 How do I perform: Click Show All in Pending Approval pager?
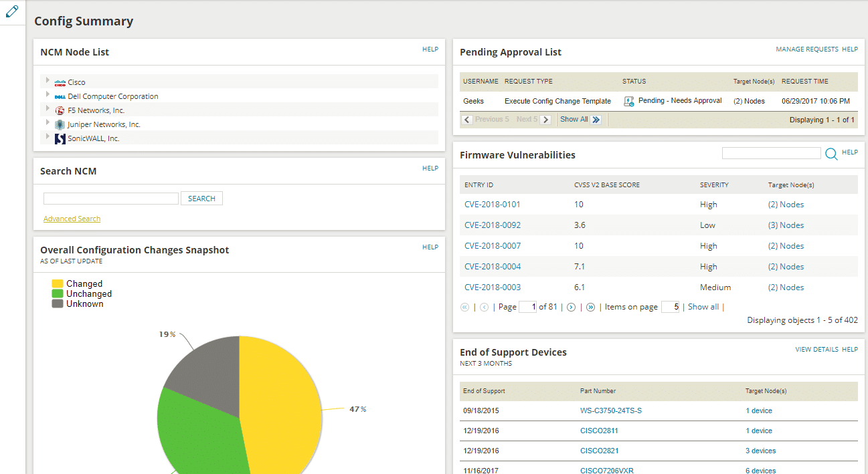574,120
